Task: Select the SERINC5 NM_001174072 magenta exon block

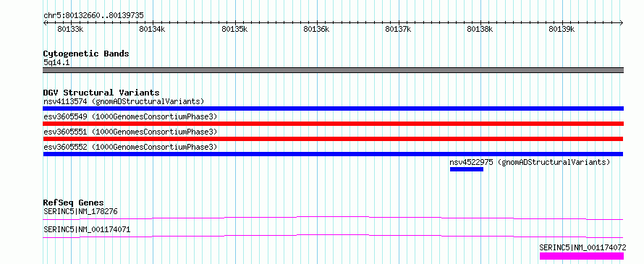Action: [x=582, y=256]
